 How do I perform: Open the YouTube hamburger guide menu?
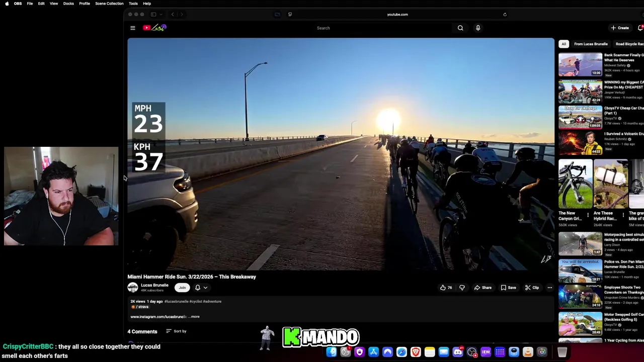click(132, 28)
